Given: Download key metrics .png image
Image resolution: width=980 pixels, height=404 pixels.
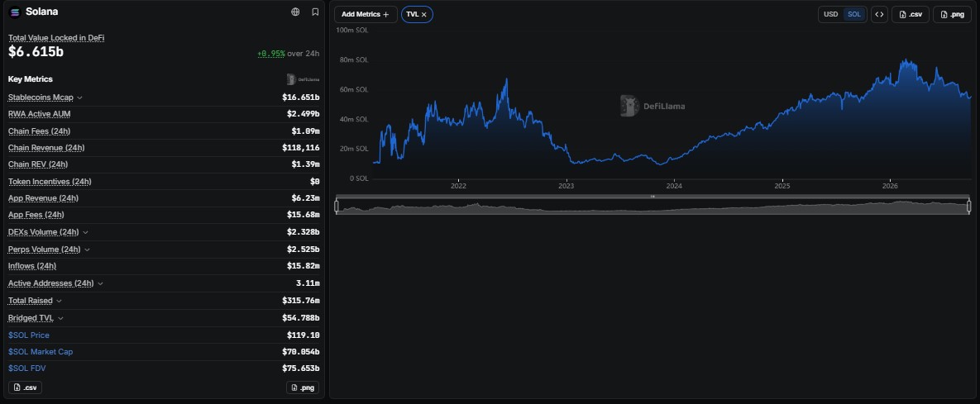Looking at the screenshot, I should (303, 387).
